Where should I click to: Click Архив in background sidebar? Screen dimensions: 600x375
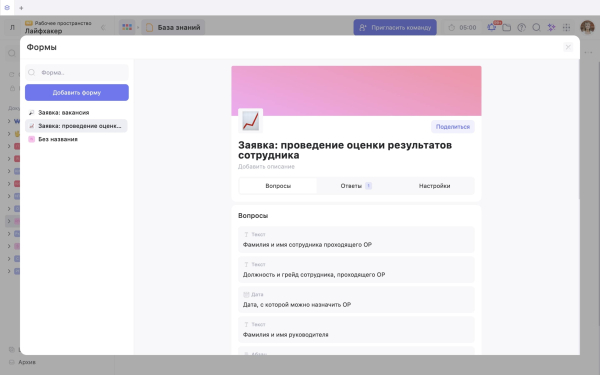click(x=27, y=362)
